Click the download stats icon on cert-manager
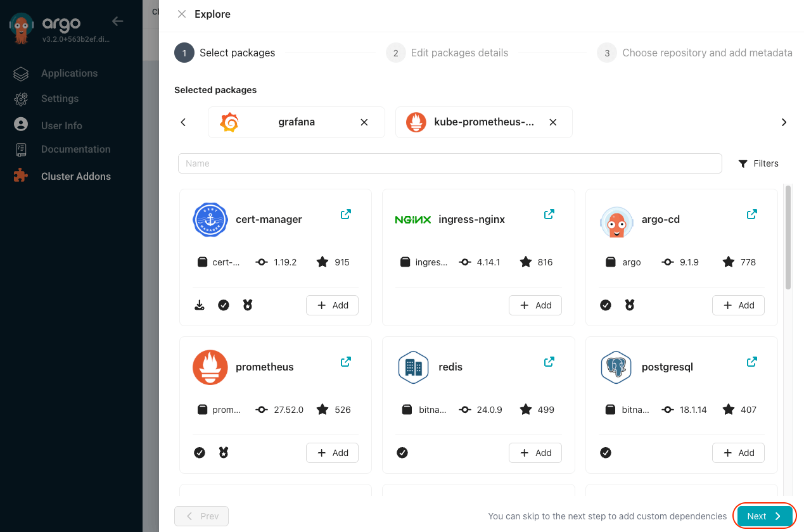 point(199,305)
